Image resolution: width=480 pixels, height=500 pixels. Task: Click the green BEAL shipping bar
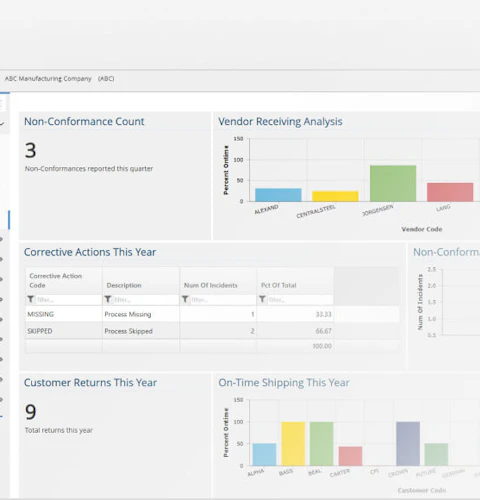(321, 444)
